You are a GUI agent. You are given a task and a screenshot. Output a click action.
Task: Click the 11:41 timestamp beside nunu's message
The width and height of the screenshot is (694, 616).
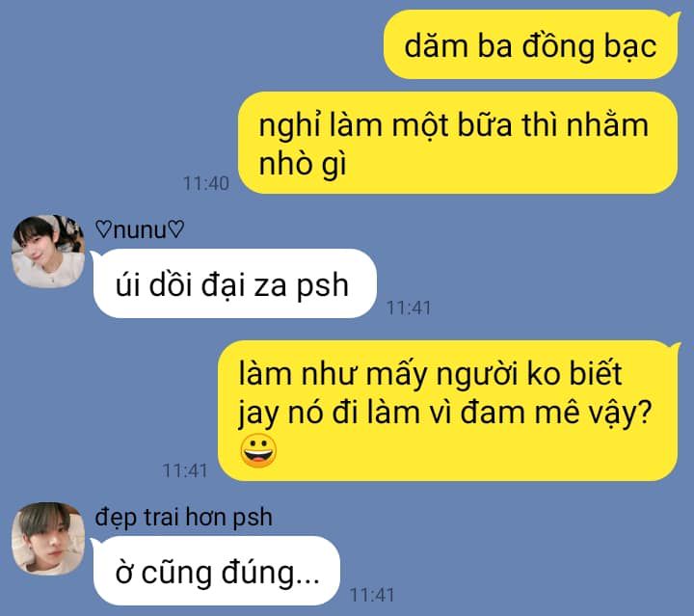click(409, 308)
